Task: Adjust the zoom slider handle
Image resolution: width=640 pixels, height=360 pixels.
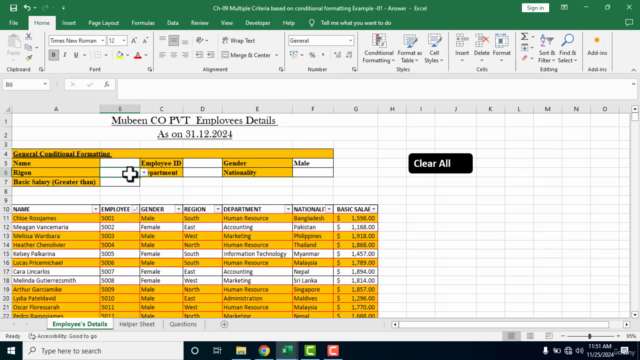Action: [x=589, y=336]
